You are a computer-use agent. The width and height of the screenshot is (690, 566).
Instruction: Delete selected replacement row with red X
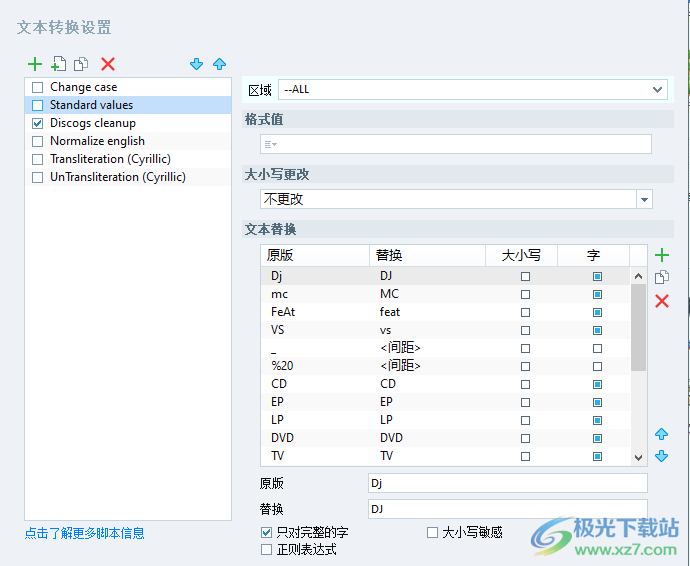pos(661,301)
